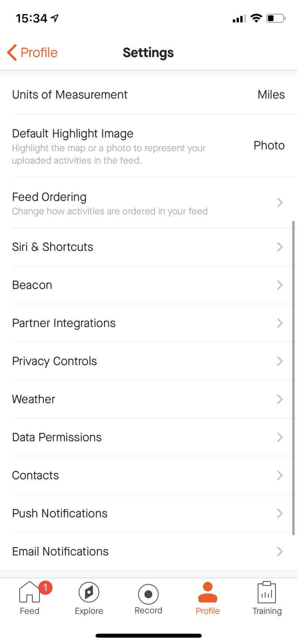The image size is (297, 644).
Task: Open the Weather settings
Action: [x=148, y=399]
